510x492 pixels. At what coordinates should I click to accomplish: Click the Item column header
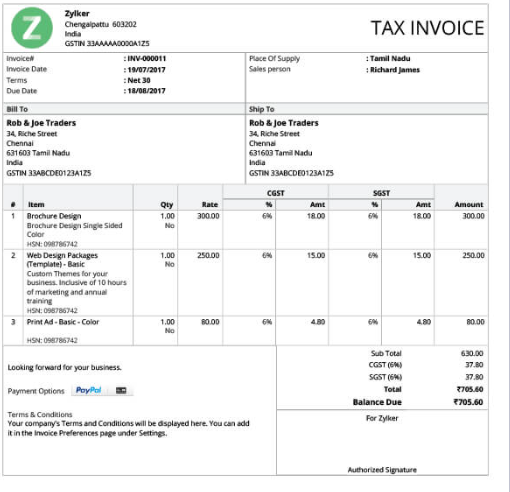36,205
